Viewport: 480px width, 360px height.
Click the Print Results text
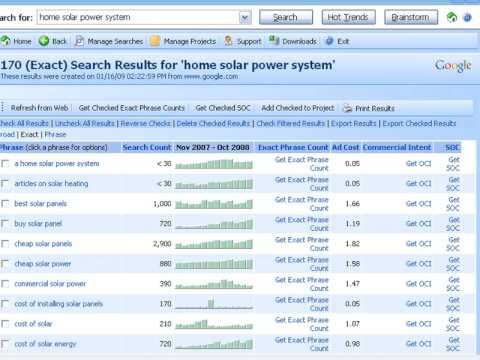tap(375, 108)
